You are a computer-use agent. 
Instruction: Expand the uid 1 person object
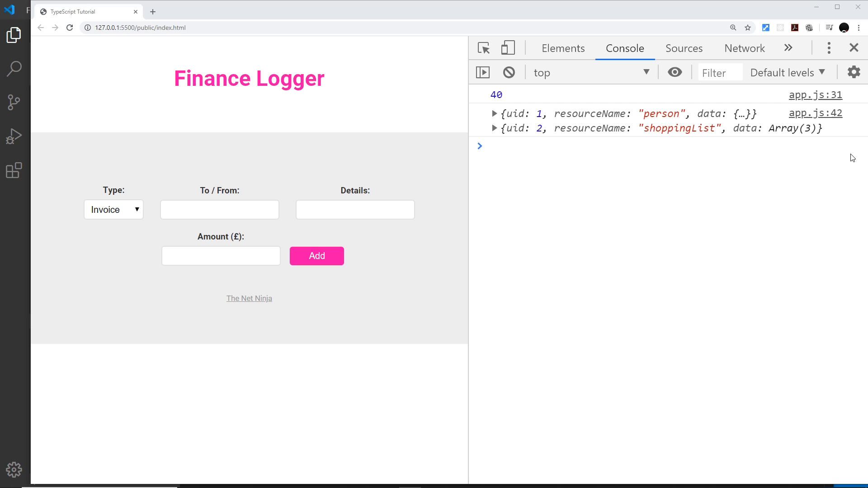[494, 113]
